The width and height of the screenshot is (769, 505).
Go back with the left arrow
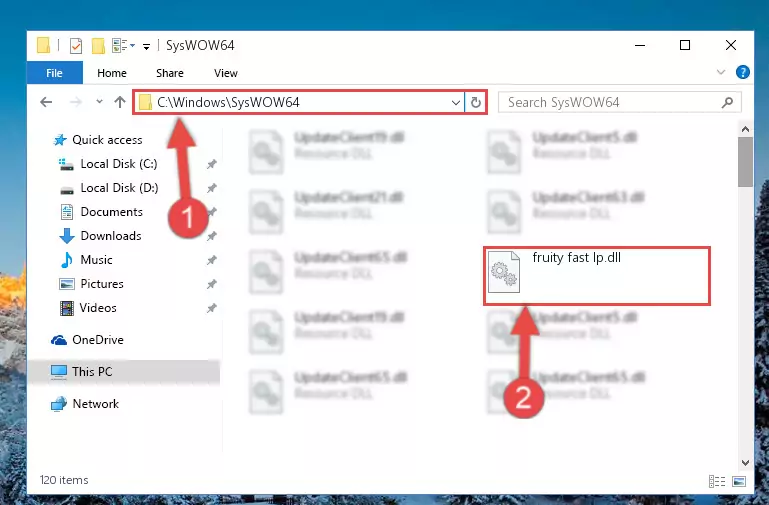46,102
